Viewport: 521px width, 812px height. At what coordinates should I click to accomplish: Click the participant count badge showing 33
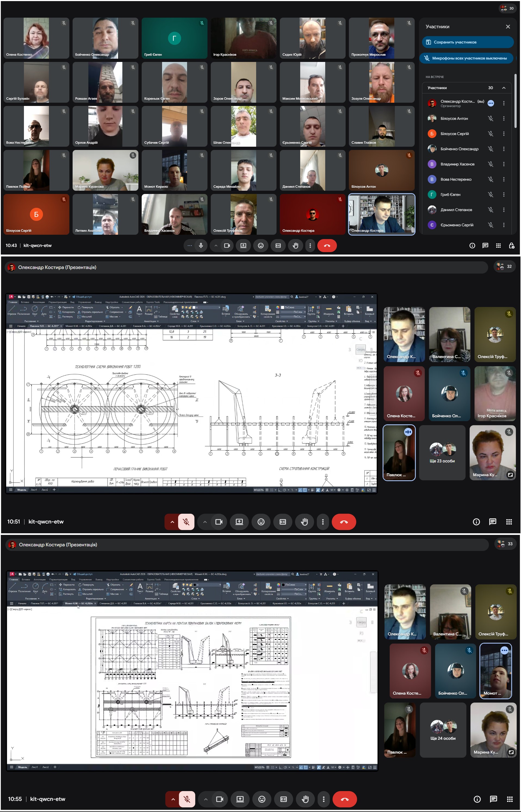[x=506, y=544]
